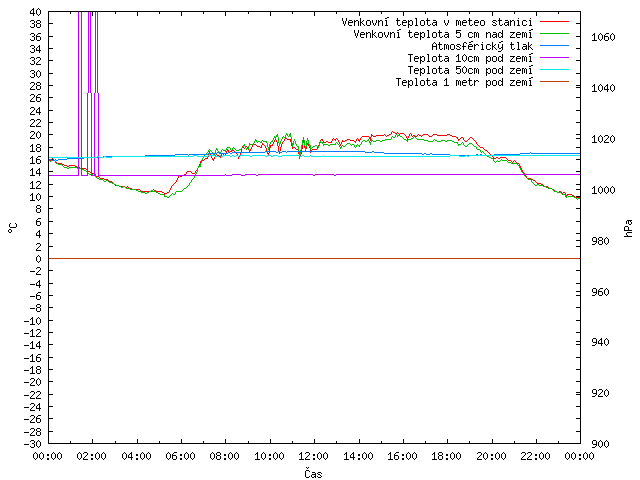
Task: Click the blue Atmosférický tlak legend line
Action: [554, 46]
